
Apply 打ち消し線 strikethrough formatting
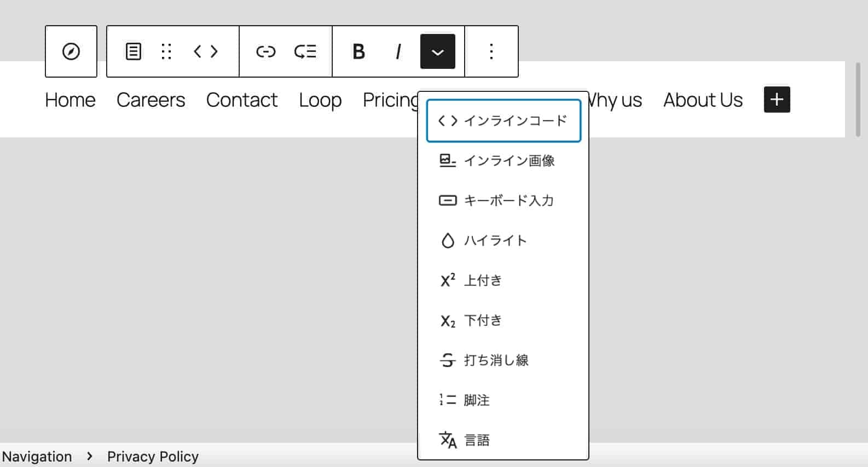click(503, 360)
